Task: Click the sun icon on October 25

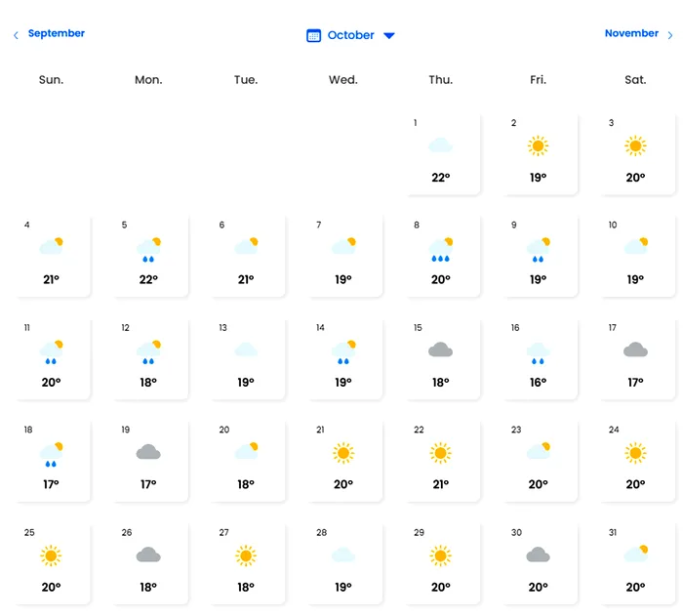Action: [51, 555]
